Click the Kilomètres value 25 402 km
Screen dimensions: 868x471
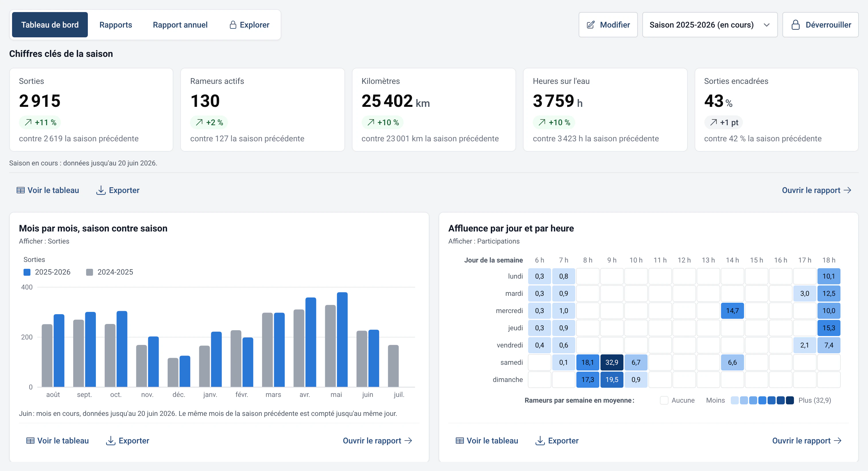tap(396, 101)
